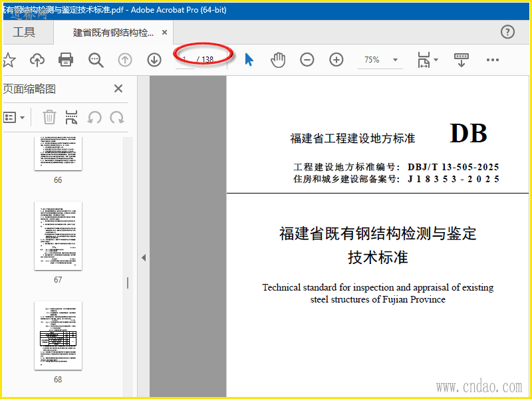Go to previous page arrow
The width and height of the screenshot is (532, 399).
125,60
